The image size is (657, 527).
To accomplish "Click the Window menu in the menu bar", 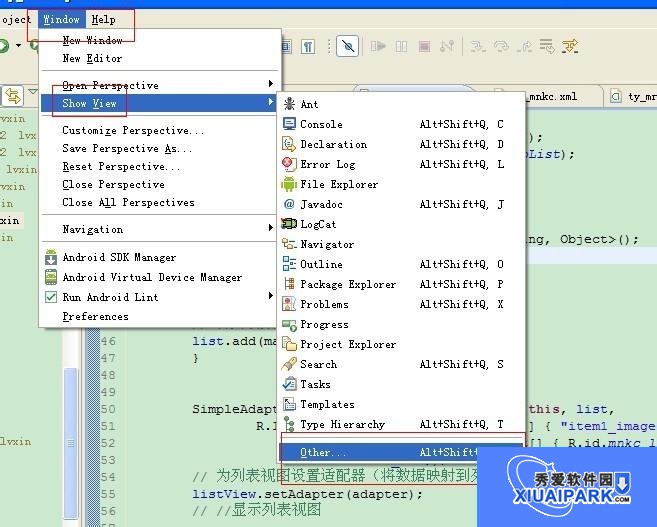I will (62, 19).
